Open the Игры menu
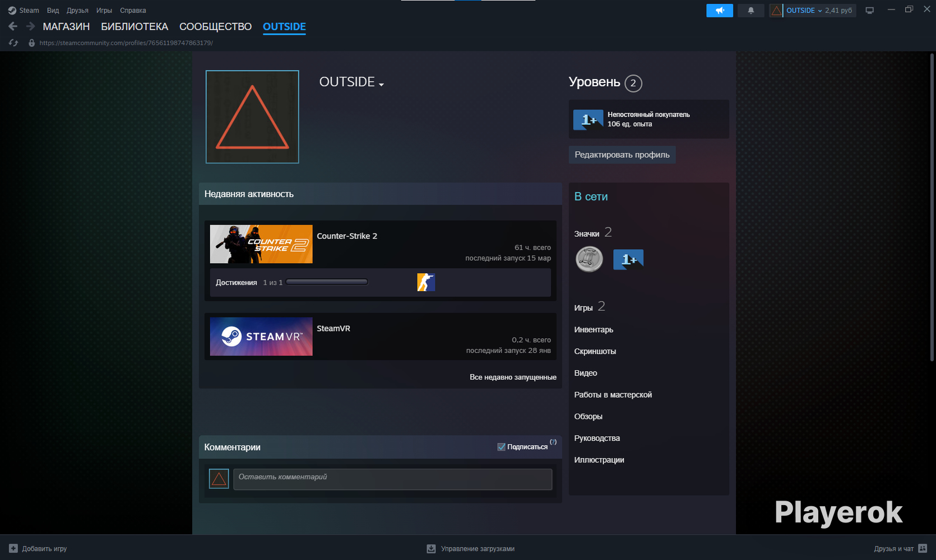 pyautogui.click(x=104, y=11)
